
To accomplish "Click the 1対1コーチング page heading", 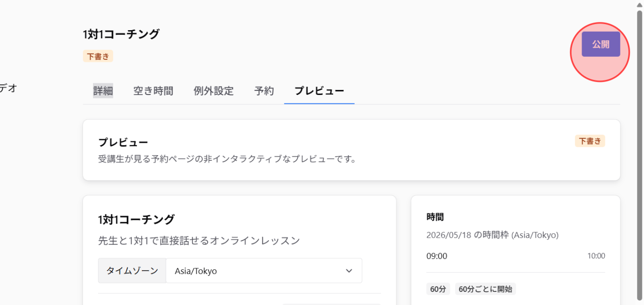I will (x=121, y=34).
